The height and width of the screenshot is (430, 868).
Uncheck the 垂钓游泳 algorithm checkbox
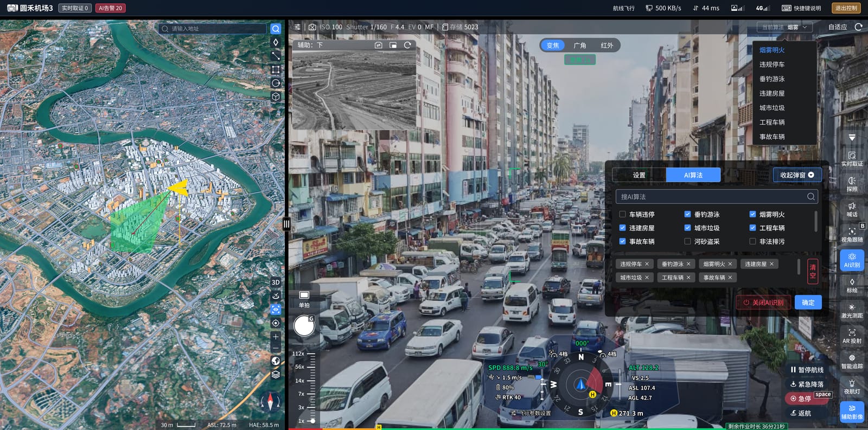click(687, 214)
